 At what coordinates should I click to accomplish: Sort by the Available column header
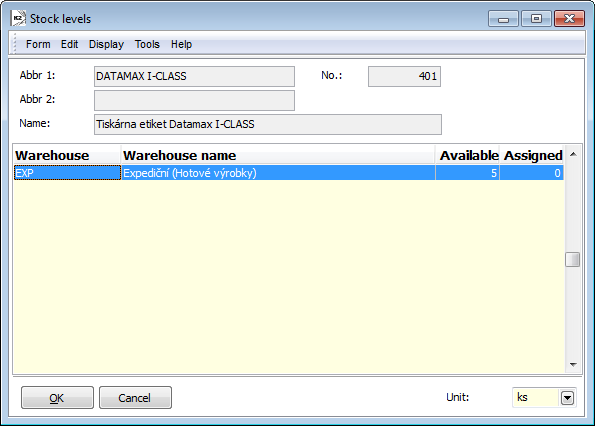coord(468,156)
